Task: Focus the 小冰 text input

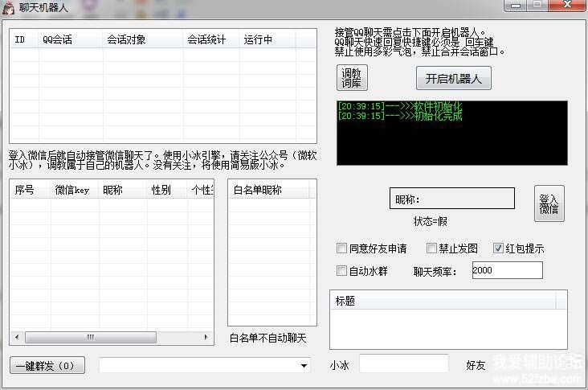Action: [403, 364]
